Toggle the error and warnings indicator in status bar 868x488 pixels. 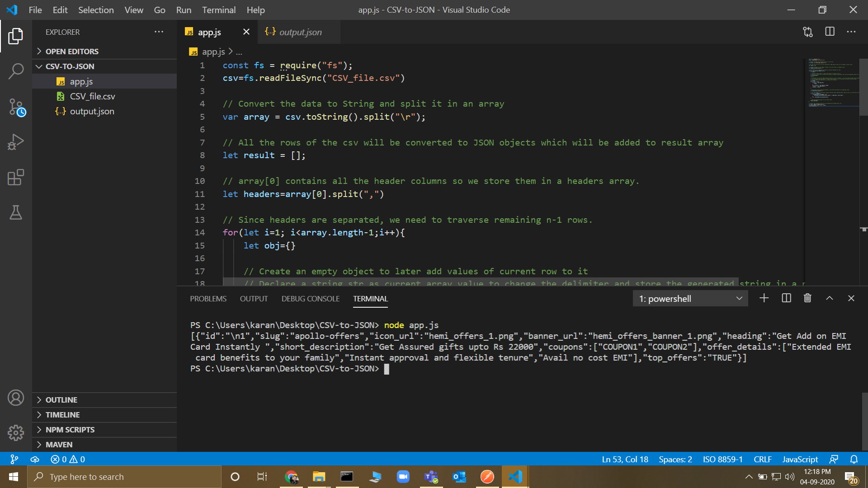pyautogui.click(x=67, y=459)
